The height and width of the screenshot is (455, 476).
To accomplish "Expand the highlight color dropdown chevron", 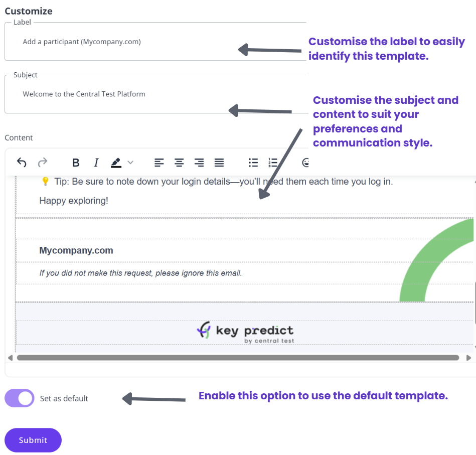I will click(x=130, y=163).
